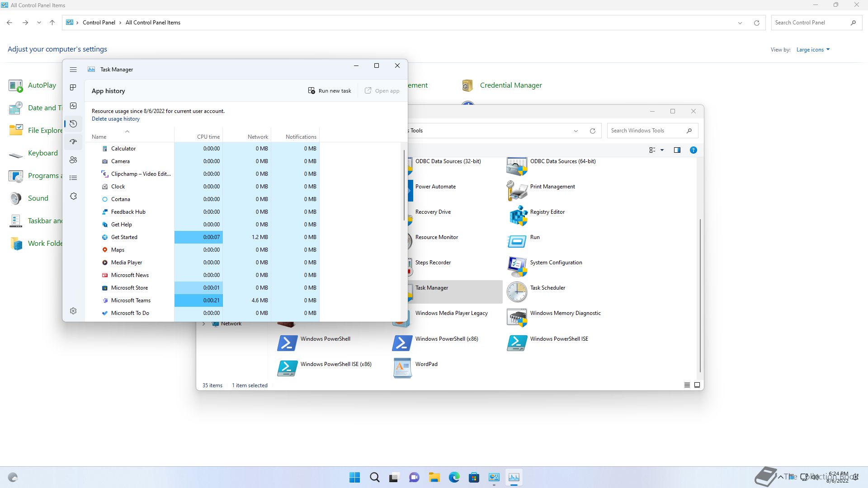Open the Control Panel recent locations dropdown
This screenshot has height=488, width=868.
39,23
